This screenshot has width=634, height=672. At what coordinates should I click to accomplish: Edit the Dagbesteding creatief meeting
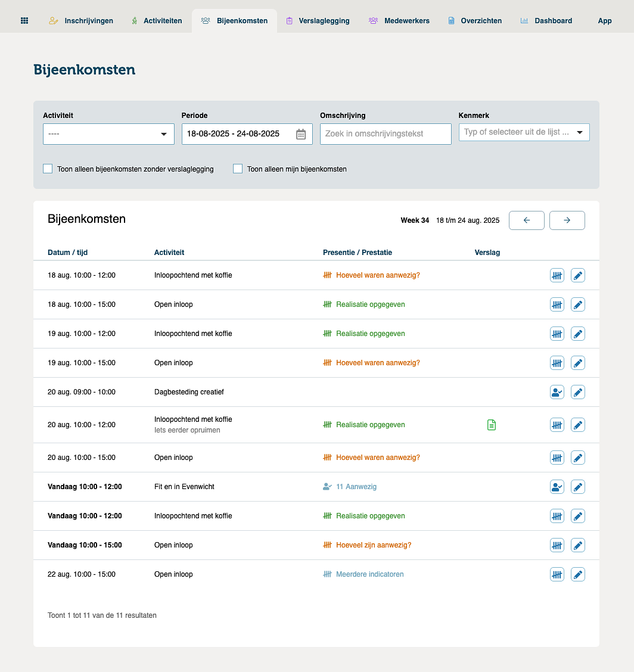point(578,392)
